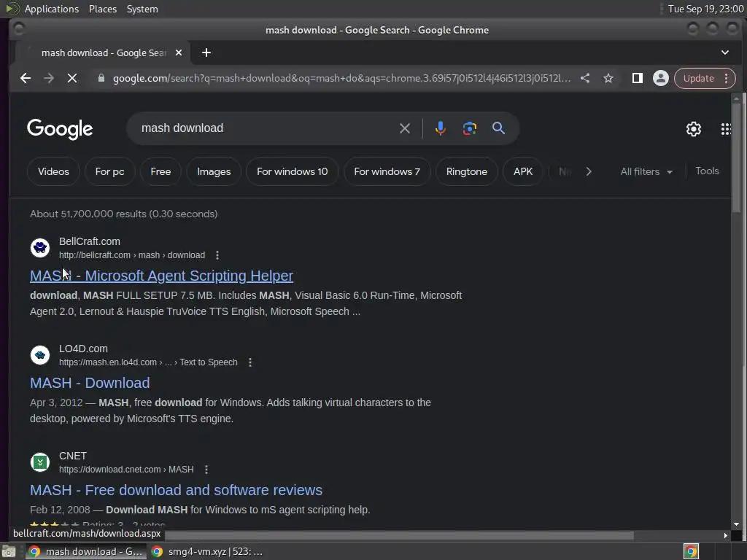This screenshot has height=560, width=747.
Task: Click the http://bellcraft.com › mash › download breadcrumb
Action: [x=132, y=255]
